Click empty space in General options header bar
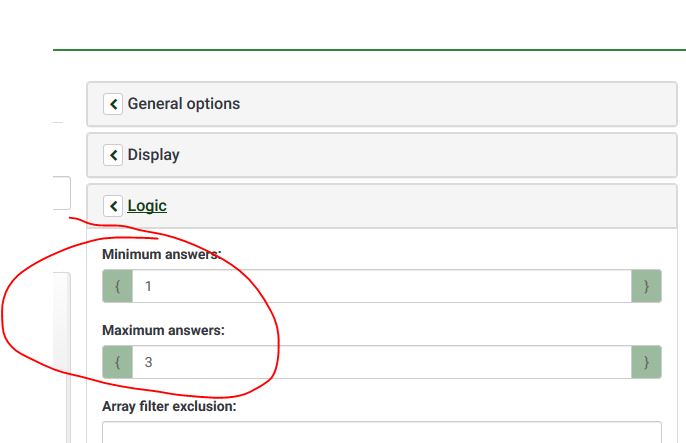This screenshot has width=686, height=443. 450,104
